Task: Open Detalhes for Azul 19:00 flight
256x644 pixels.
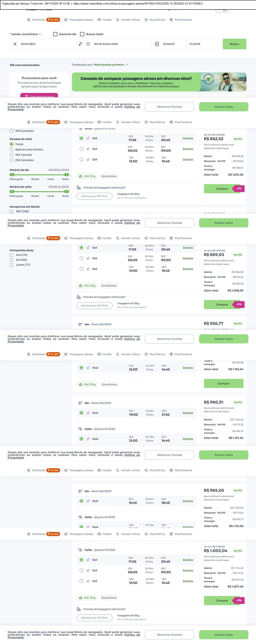Action: [x=188, y=413]
